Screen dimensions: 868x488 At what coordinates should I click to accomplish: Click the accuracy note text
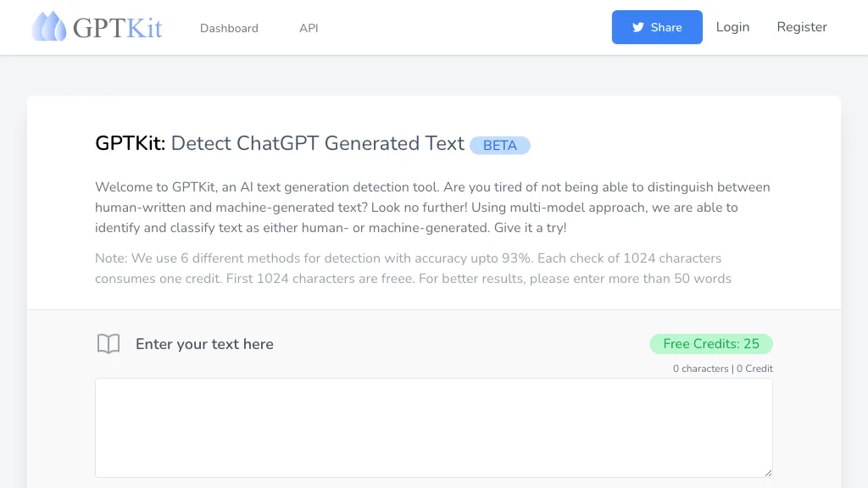(408, 268)
